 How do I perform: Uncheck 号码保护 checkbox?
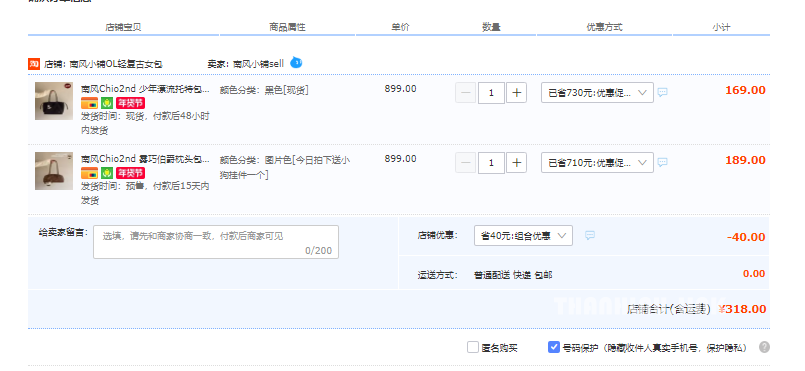[553, 347]
